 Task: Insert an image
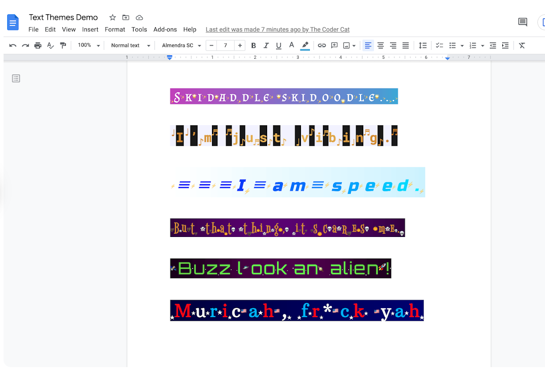[x=346, y=45]
